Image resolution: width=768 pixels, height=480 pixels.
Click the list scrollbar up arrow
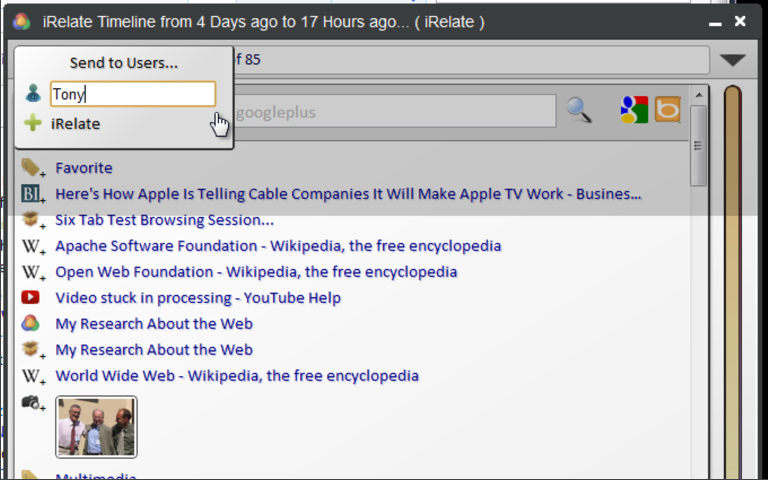coord(698,95)
